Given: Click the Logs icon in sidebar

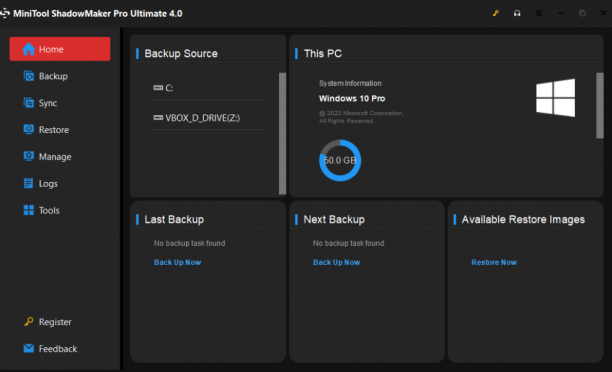Looking at the screenshot, I should 28,183.
